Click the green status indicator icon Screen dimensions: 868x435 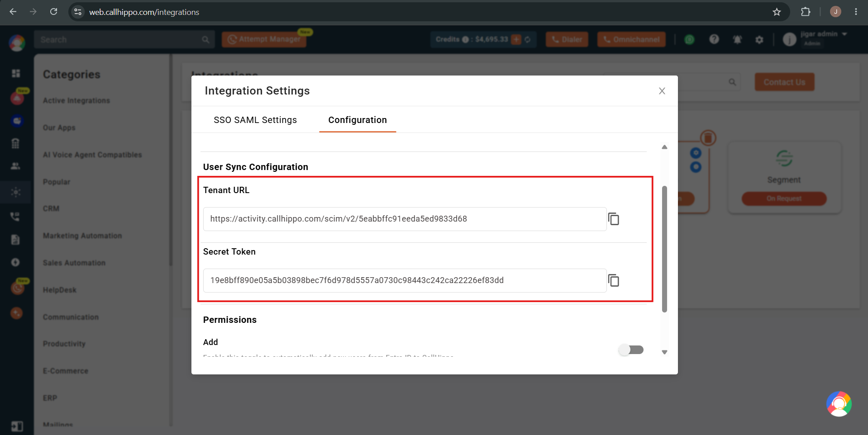tap(689, 39)
